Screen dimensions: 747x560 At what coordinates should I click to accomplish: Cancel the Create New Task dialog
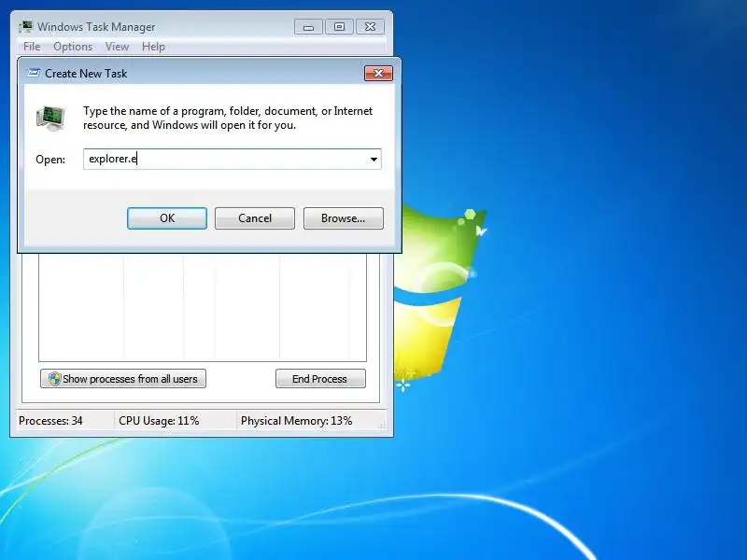[x=254, y=218]
